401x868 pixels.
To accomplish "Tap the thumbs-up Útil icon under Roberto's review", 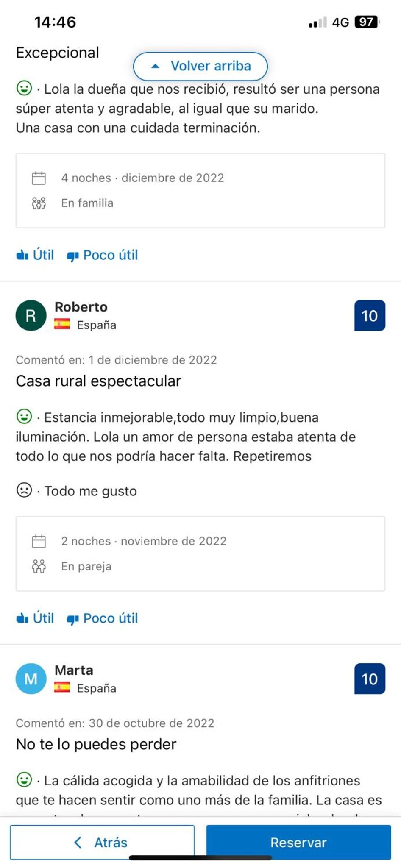I will pos(22,618).
